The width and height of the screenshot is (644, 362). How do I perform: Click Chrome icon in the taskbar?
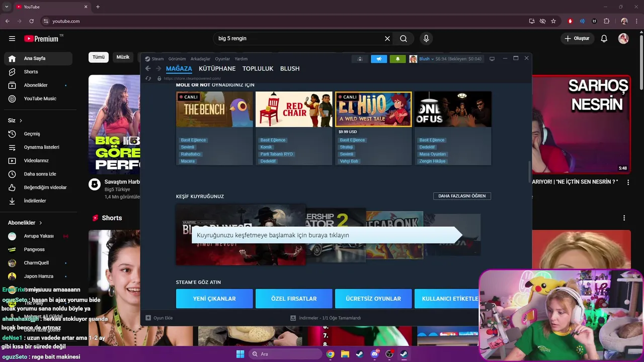click(330, 354)
